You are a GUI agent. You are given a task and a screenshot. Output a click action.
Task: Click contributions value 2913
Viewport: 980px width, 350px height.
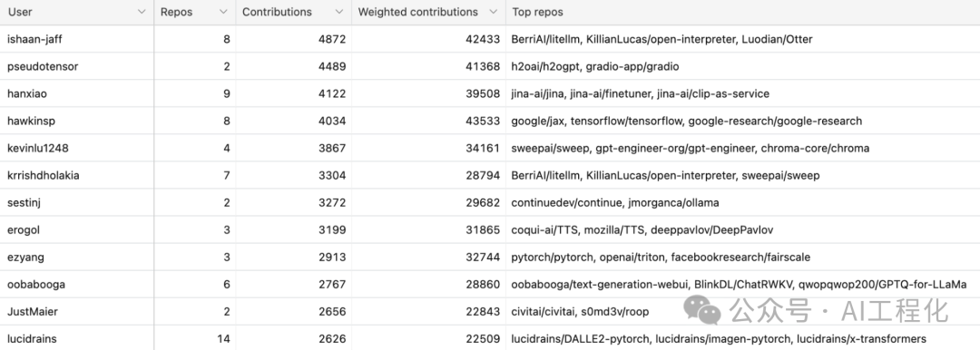(332, 257)
